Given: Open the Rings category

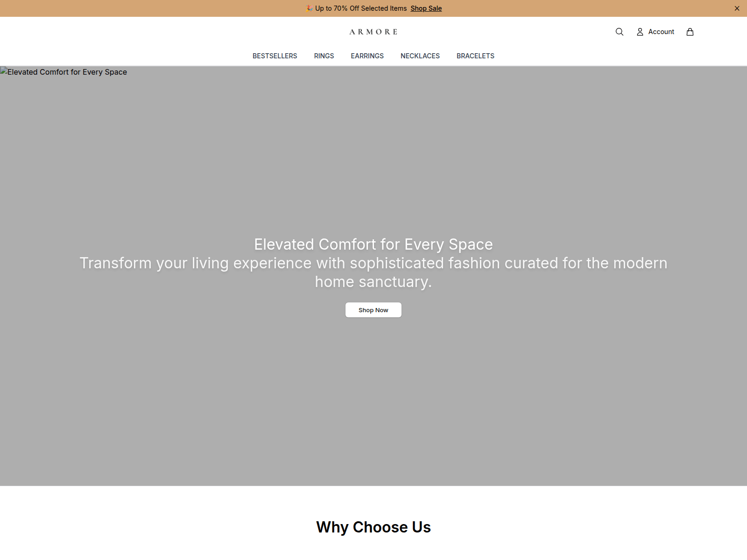Looking at the screenshot, I should [x=324, y=56].
